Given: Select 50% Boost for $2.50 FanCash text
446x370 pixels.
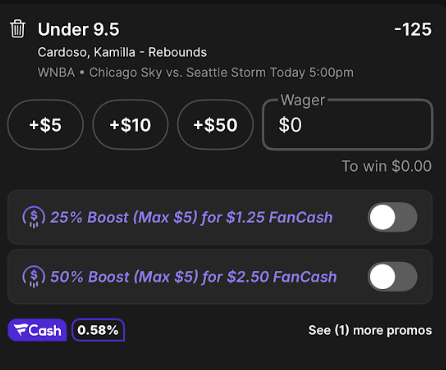Looking at the screenshot, I should pos(193,277).
